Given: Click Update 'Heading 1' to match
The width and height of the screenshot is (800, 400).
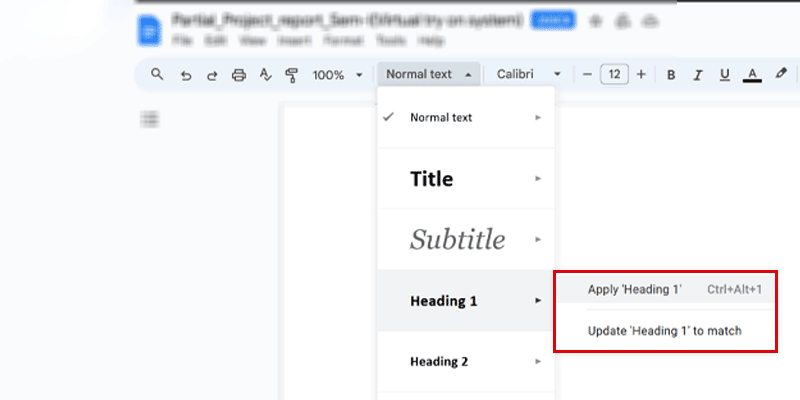Looking at the screenshot, I should (665, 331).
